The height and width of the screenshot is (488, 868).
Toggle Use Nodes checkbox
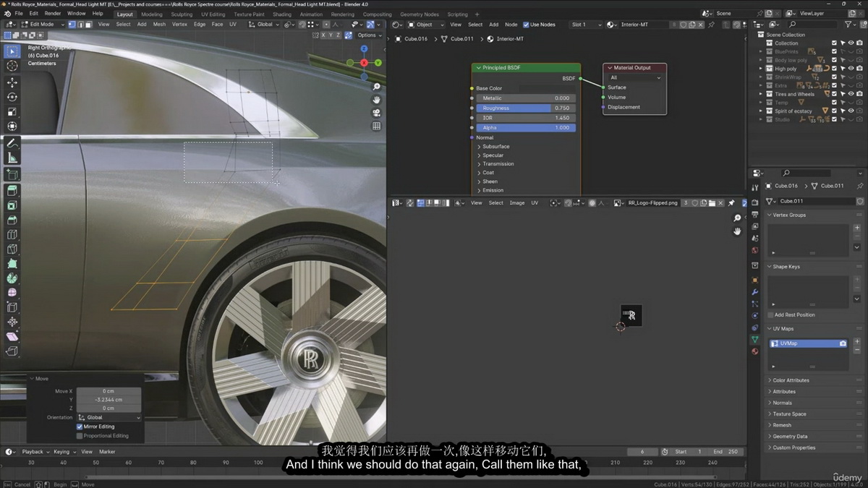coord(526,25)
